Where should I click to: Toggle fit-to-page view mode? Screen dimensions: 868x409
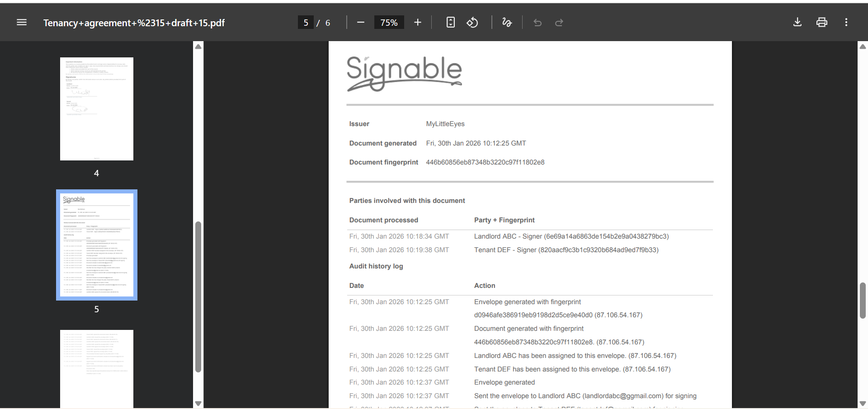click(x=450, y=22)
